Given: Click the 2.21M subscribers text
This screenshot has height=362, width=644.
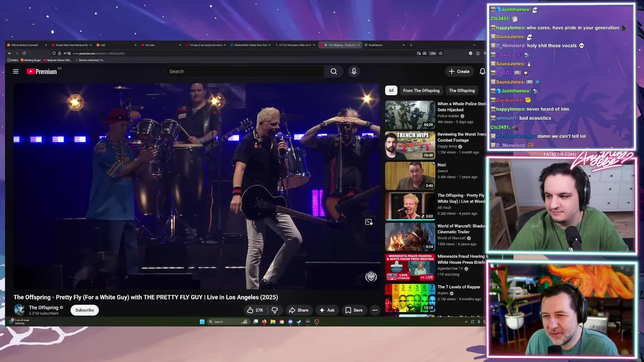Looking at the screenshot, I should pyautogui.click(x=44, y=313).
